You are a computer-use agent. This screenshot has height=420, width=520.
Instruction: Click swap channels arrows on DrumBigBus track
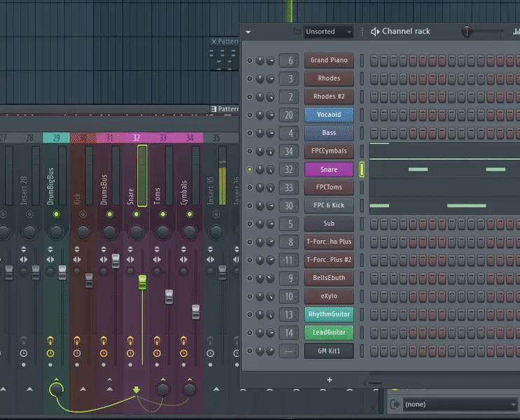tap(50, 260)
